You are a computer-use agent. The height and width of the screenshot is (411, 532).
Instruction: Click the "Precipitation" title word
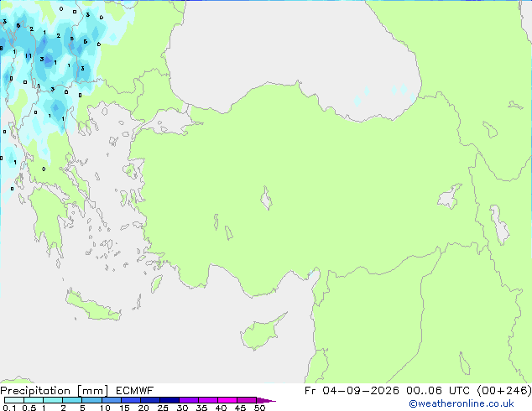[x=35, y=391]
